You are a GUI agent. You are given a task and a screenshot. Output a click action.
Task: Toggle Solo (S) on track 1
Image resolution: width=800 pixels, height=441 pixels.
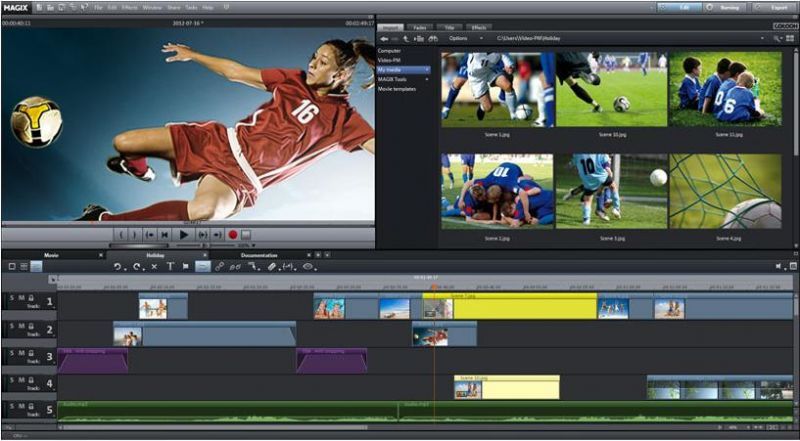pyautogui.click(x=11, y=298)
